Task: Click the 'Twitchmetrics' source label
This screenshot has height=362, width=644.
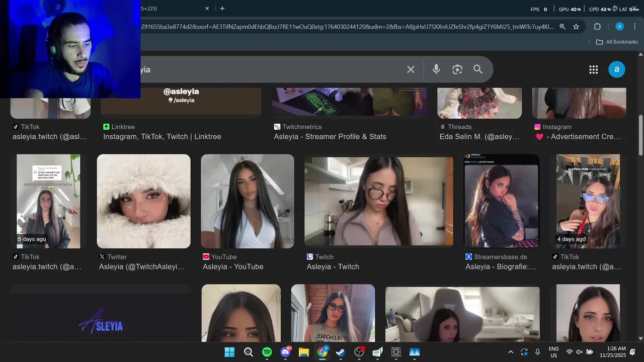Action: (302, 127)
